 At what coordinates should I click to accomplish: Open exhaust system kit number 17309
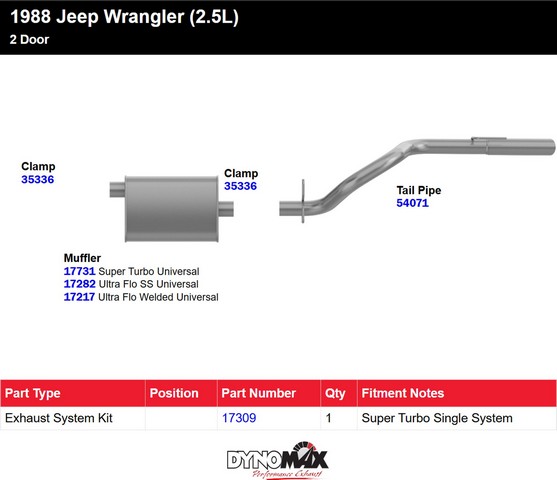coord(239,418)
